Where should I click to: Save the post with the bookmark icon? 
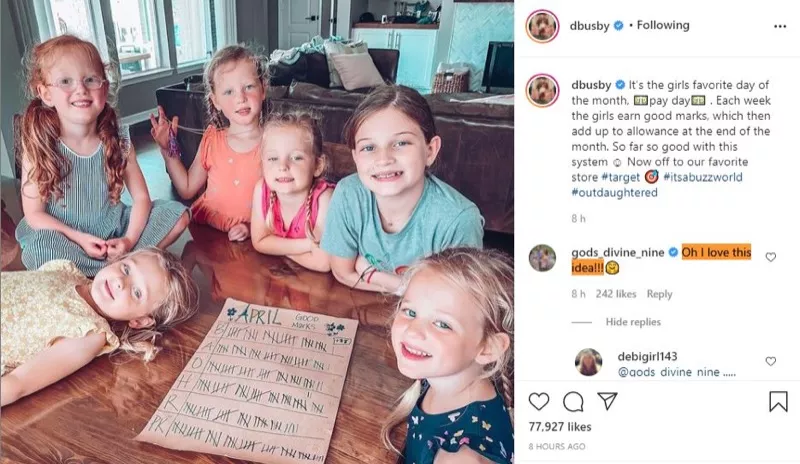[778, 401]
